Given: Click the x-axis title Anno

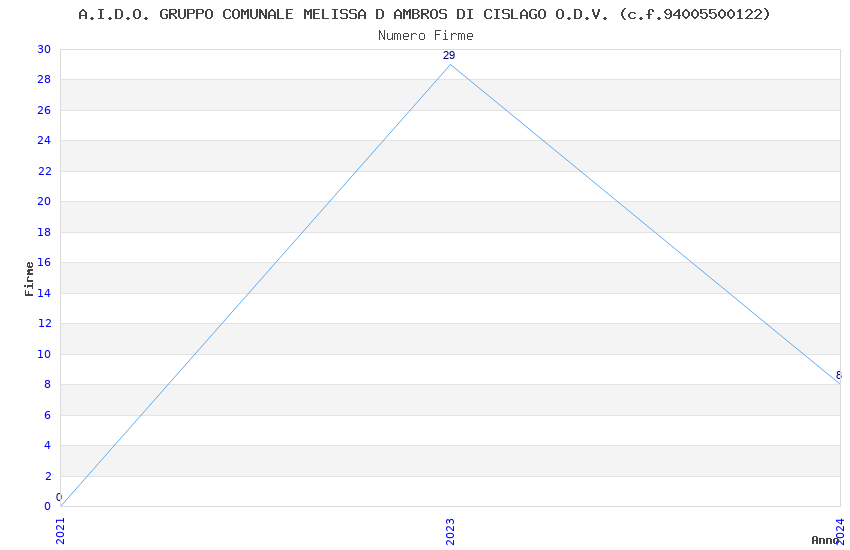Looking at the screenshot, I should (x=825, y=540).
